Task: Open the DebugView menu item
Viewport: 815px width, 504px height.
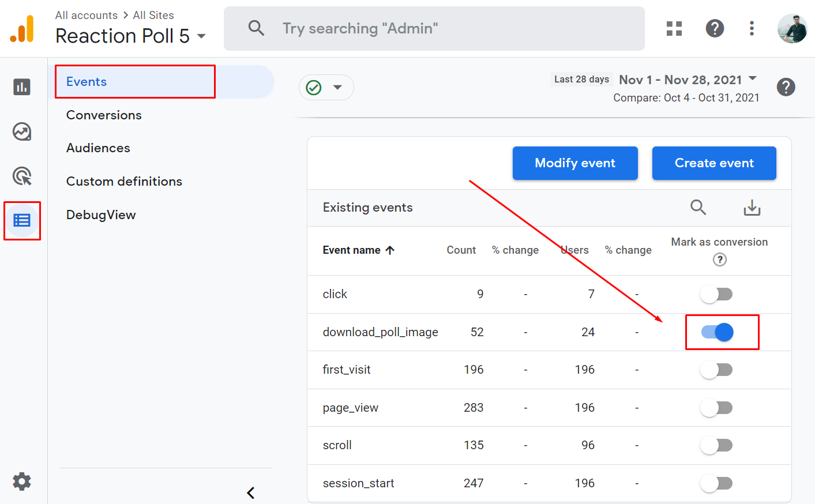Action: (101, 215)
